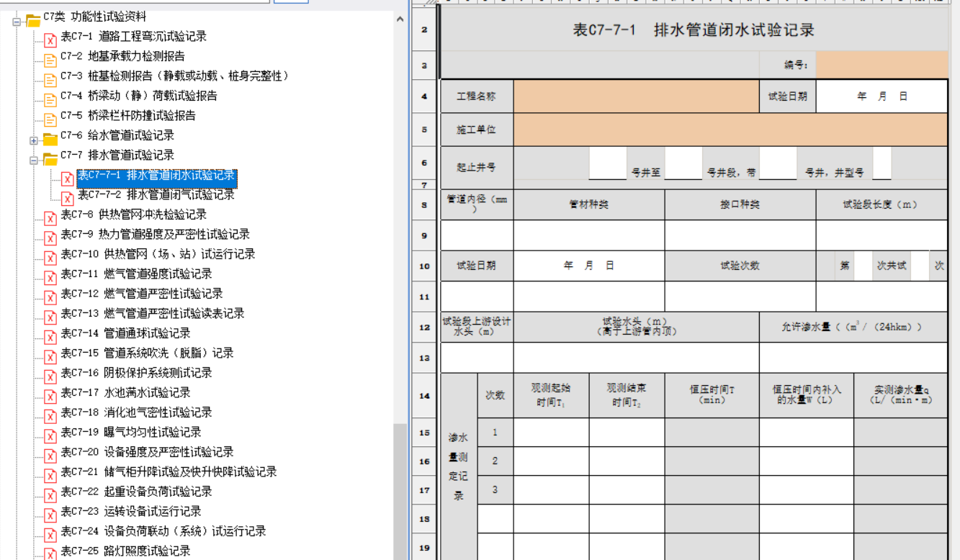Click icon of 表C7-12 燃气管道严密性试验记录

(50, 297)
